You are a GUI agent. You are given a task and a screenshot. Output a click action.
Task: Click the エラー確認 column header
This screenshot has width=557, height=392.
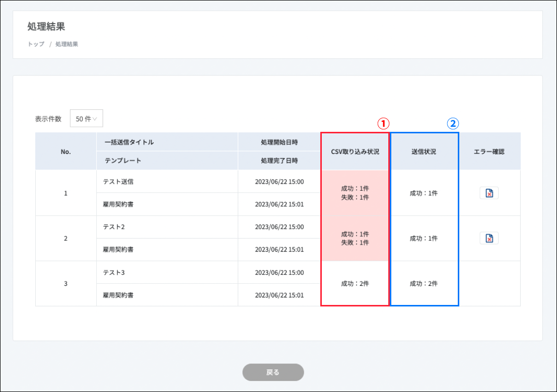click(489, 151)
